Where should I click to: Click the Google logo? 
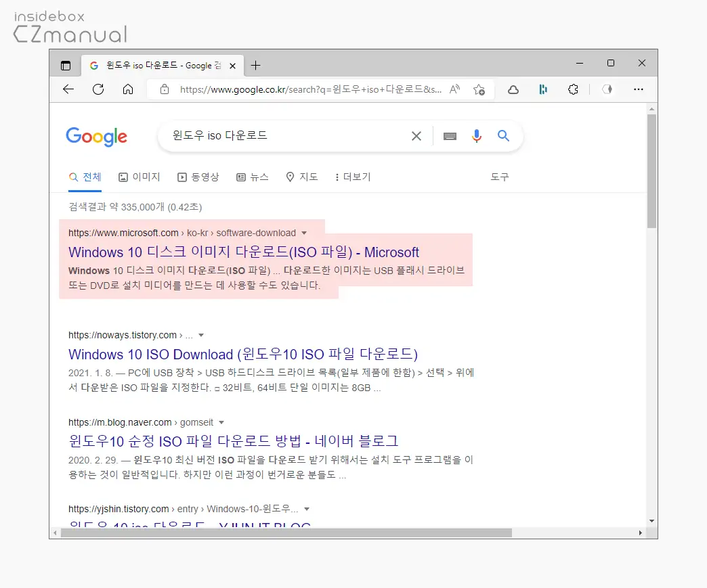(96, 136)
